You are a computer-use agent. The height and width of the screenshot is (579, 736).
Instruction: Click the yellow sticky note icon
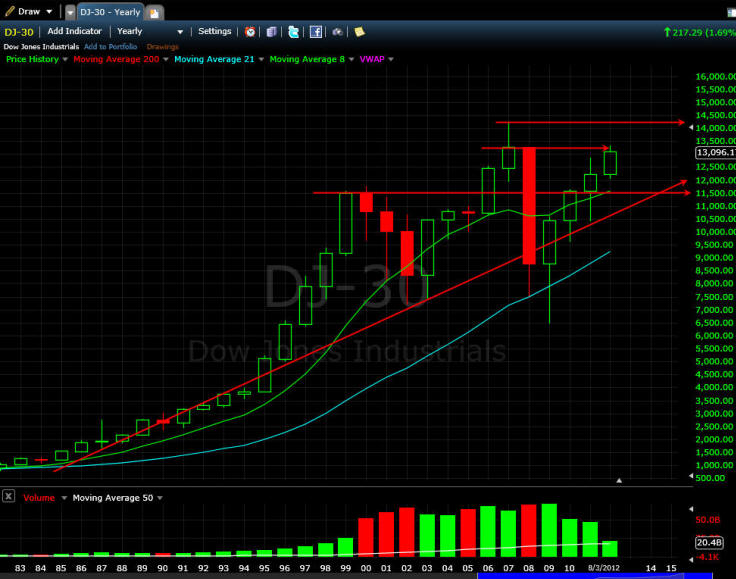(x=360, y=32)
